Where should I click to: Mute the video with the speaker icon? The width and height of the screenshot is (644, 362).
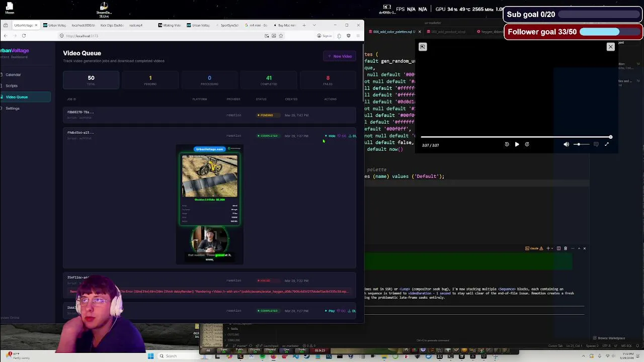tap(566, 144)
